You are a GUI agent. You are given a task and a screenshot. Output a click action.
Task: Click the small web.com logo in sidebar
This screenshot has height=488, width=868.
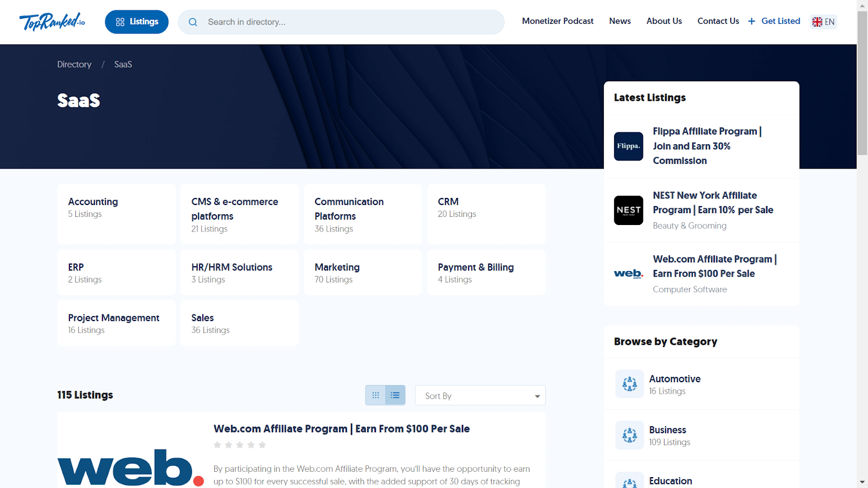[x=629, y=274]
